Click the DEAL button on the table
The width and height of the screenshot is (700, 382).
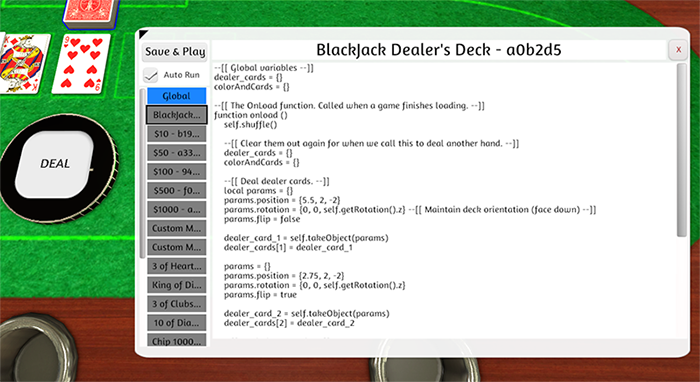(55, 164)
